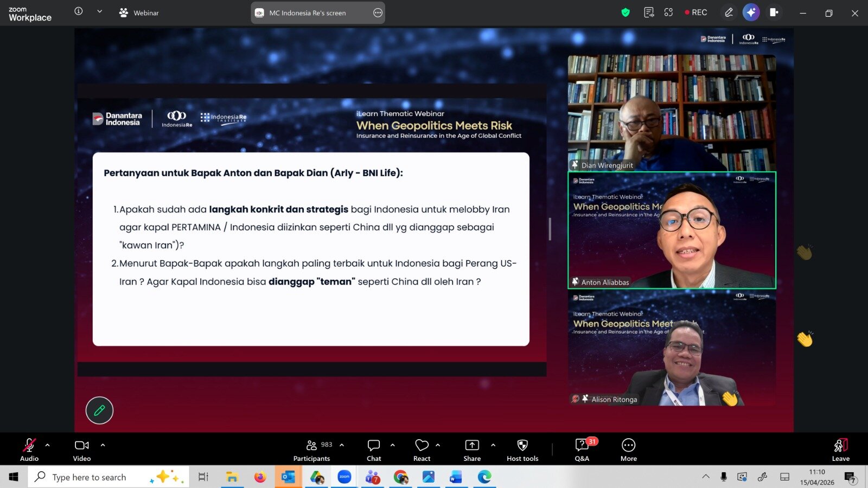
Task: Open Microsoft Teams from the taskbar
Action: point(373,477)
